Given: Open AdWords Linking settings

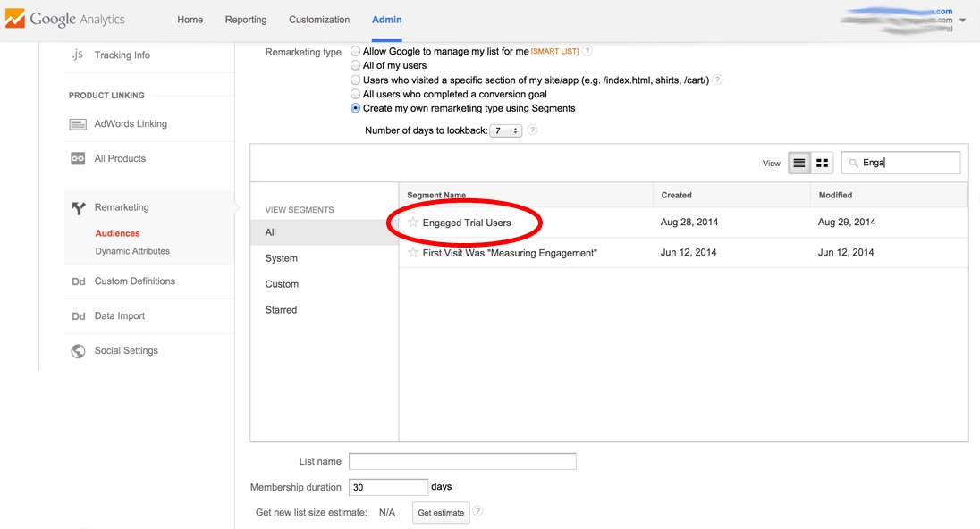Looking at the screenshot, I should (131, 123).
